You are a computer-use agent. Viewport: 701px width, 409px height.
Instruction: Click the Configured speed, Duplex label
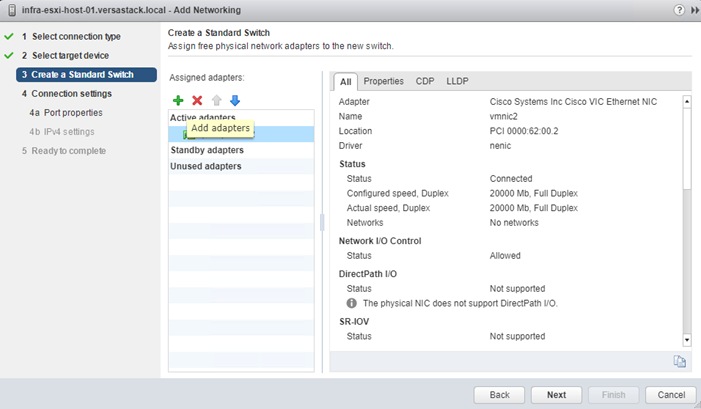pos(397,194)
